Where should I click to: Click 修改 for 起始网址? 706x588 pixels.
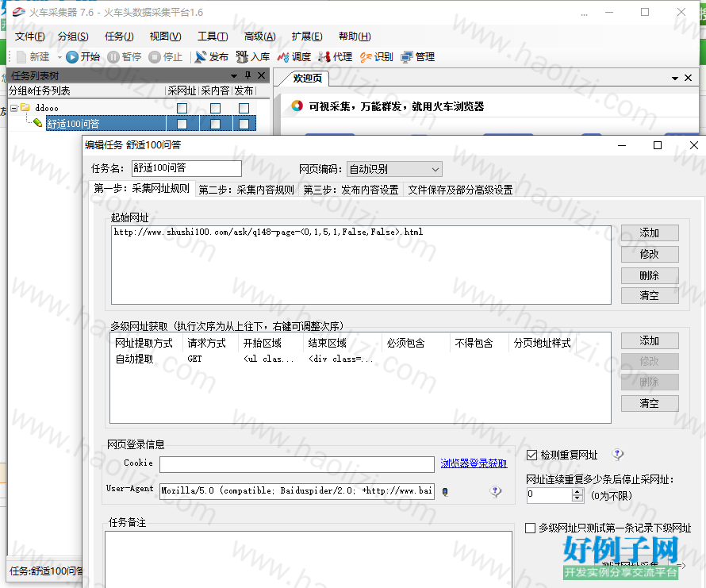(x=650, y=254)
